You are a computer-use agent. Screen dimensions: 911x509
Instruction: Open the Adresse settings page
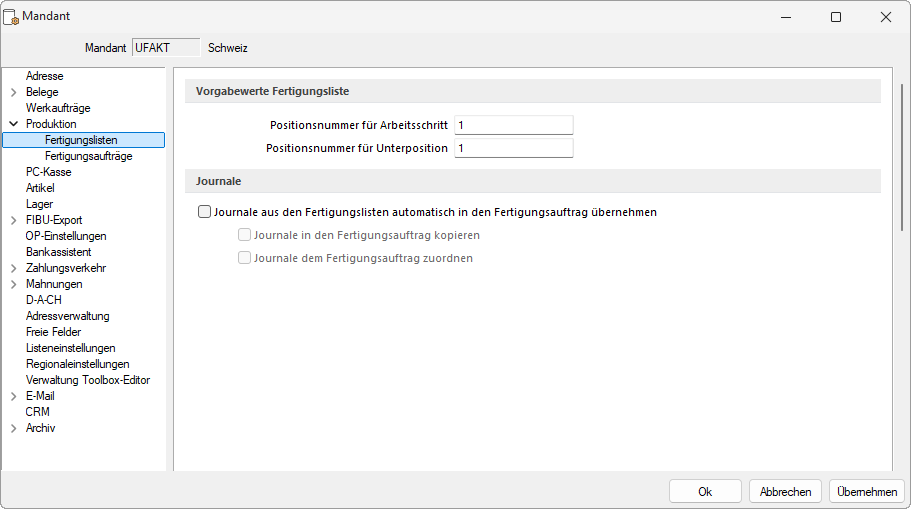(x=44, y=76)
